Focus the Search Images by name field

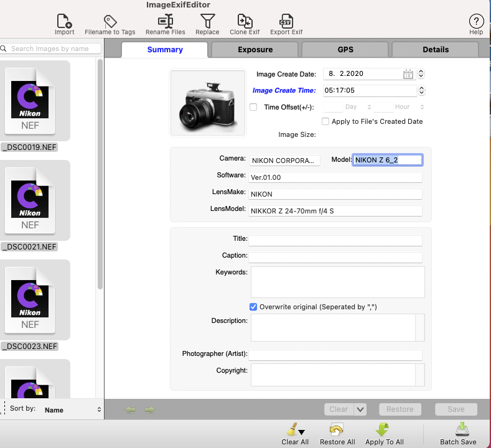(x=50, y=49)
